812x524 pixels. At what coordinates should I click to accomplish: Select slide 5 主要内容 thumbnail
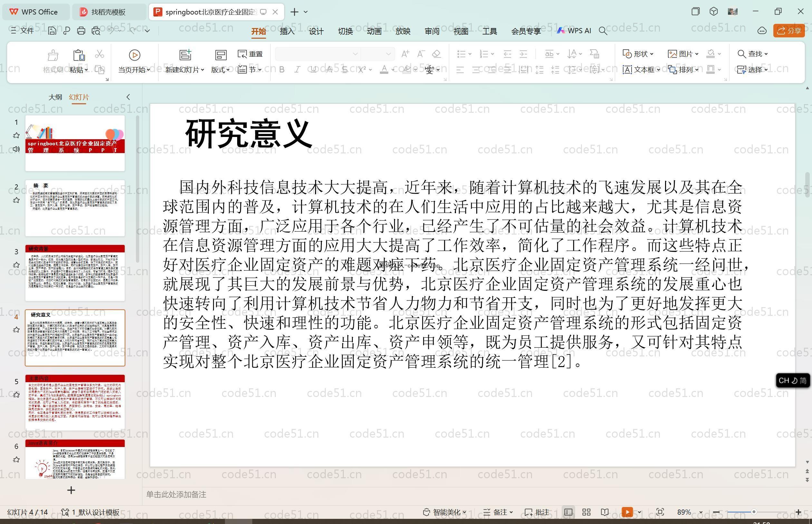coord(75,403)
